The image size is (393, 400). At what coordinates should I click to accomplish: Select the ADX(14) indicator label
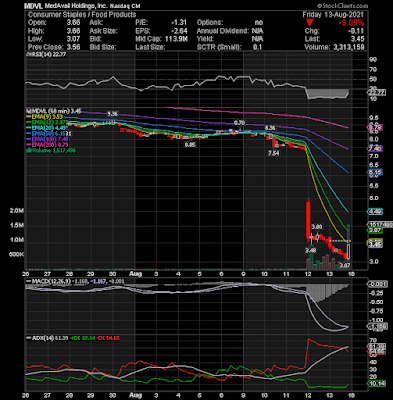42,338
